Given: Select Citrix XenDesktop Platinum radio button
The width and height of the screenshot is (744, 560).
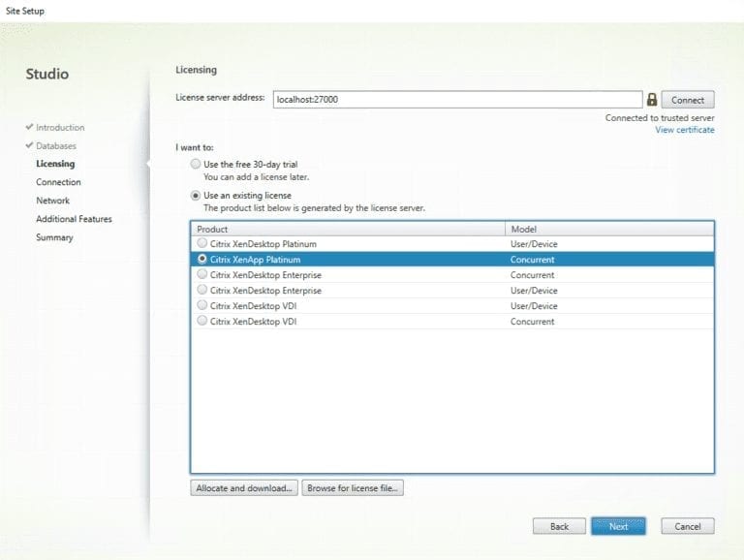Looking at the screenshot, I should tap(201, 244).
